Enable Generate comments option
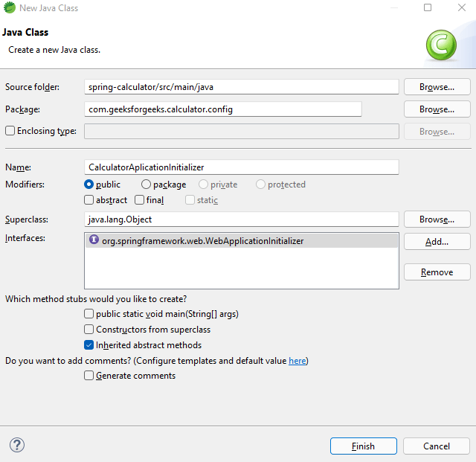 [89, 376]
